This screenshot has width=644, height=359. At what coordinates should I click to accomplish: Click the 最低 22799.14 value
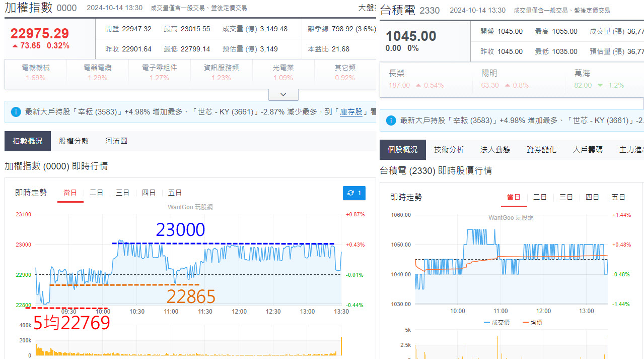point(195,49)
